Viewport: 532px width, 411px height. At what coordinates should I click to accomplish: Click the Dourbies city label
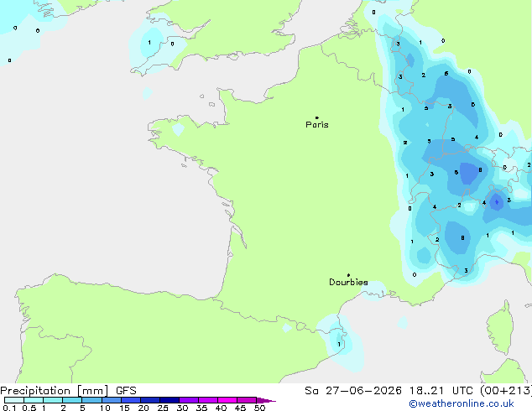point(348,282)
